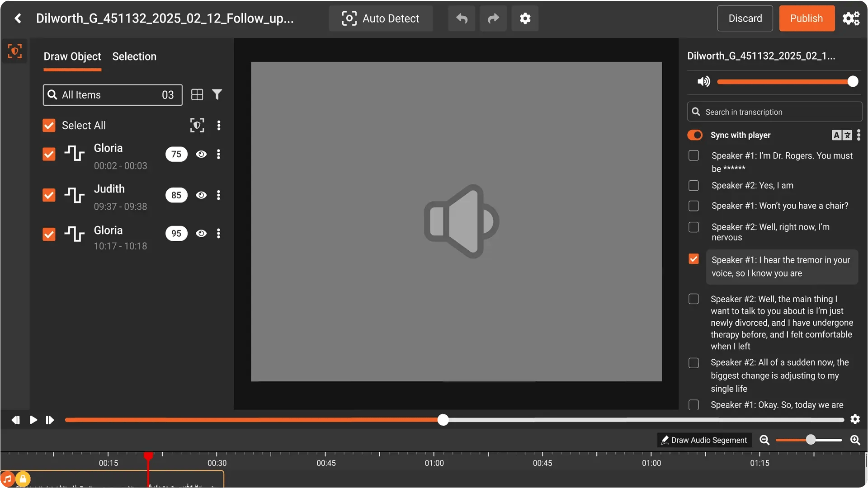868x488 pixels.
Task: Open the items filter funnel
Action: 217,94
